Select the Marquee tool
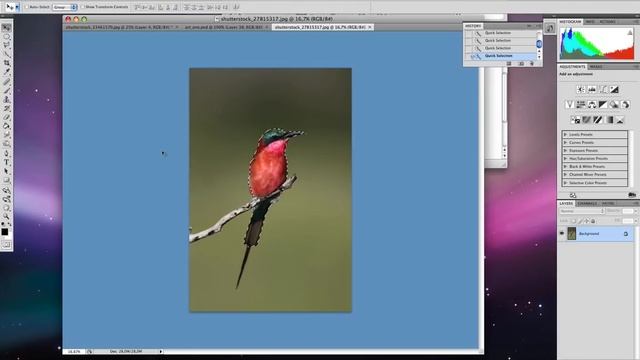The image size is (640, 360). [x=7, y=37]
